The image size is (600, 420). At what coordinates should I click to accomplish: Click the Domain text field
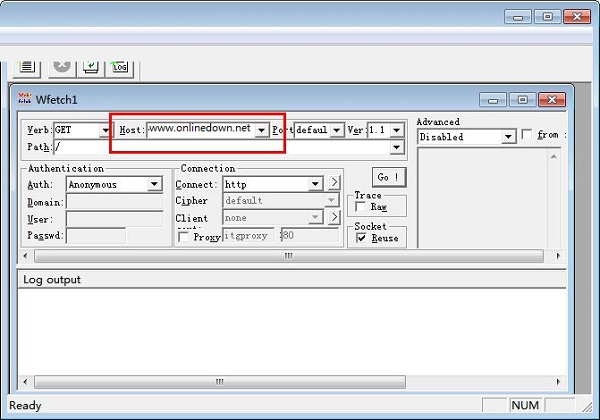114,202
